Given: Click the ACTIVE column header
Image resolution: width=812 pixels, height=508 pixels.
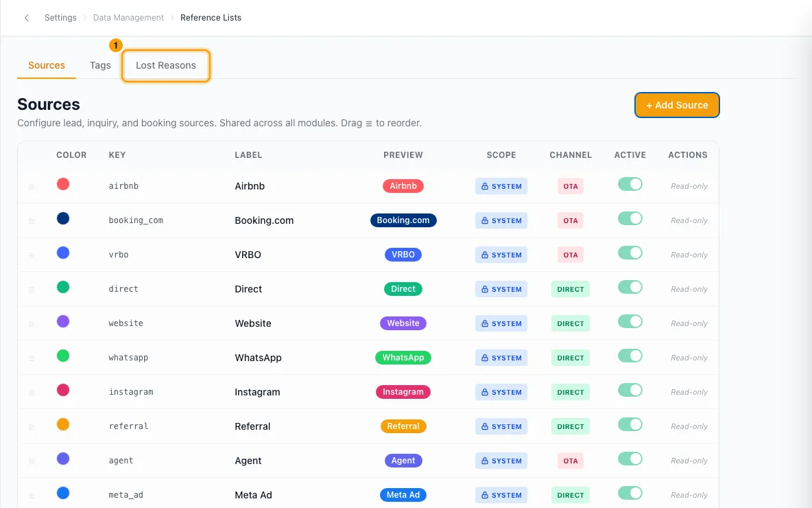Looking at the screenshot, I should (x=630, y=155).
